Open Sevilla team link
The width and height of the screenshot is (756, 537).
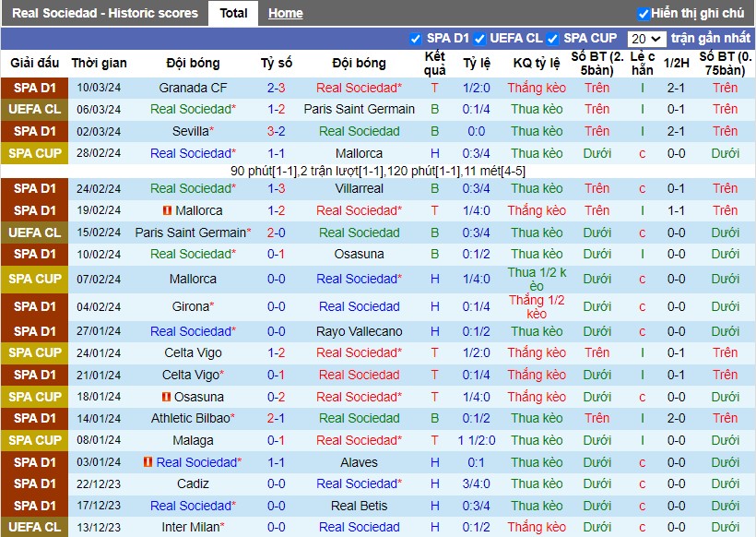coord(191,131)
